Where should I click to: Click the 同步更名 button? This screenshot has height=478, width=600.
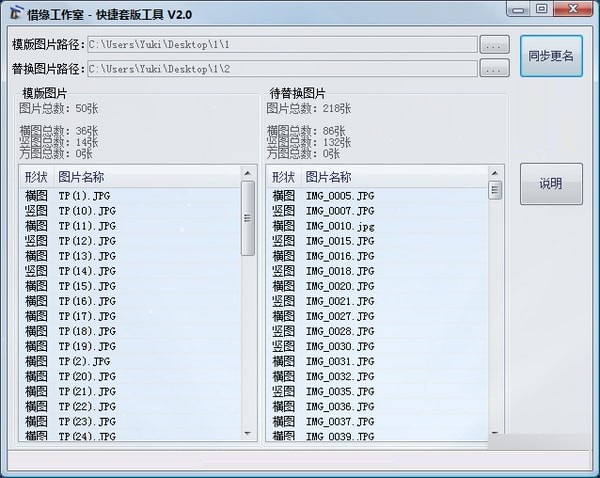[551, 56]
